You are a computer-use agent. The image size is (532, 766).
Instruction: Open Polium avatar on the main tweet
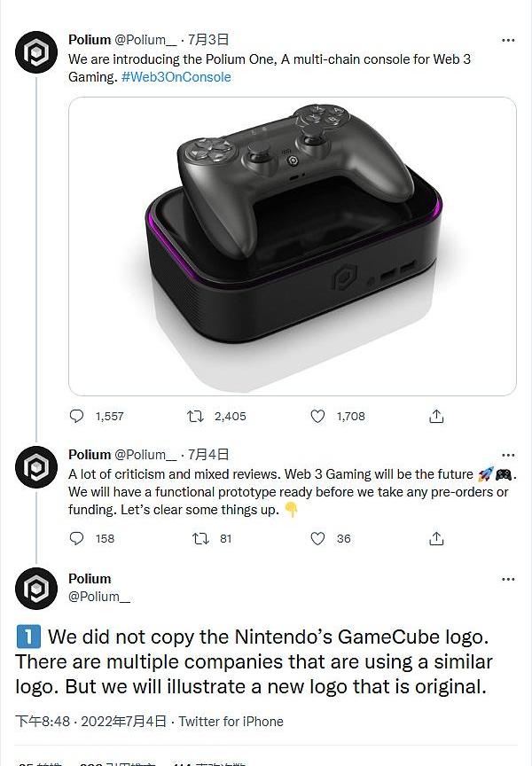(36, 589)
